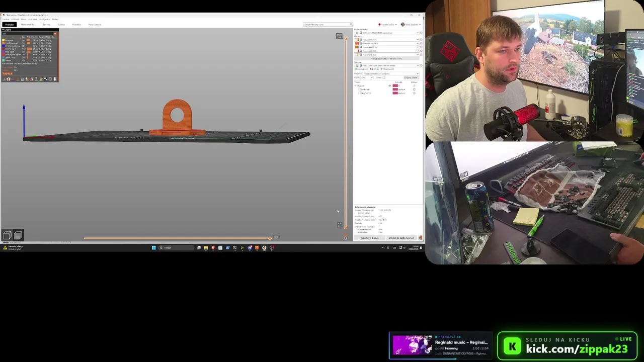
Task: Open printer settings gear beside Prusa CORE One
Action: (421, 66)
